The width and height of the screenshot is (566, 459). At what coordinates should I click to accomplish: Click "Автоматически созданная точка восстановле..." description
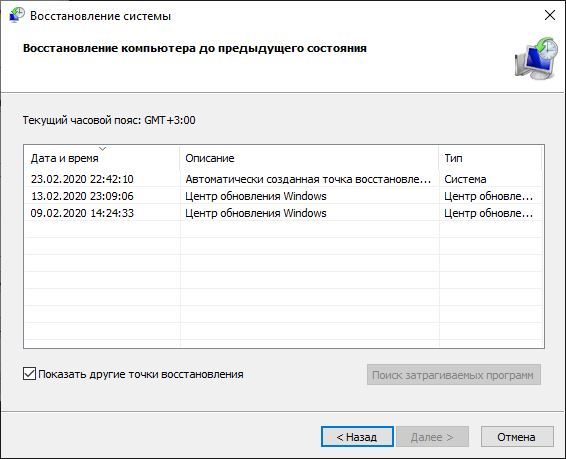point(308,179)
